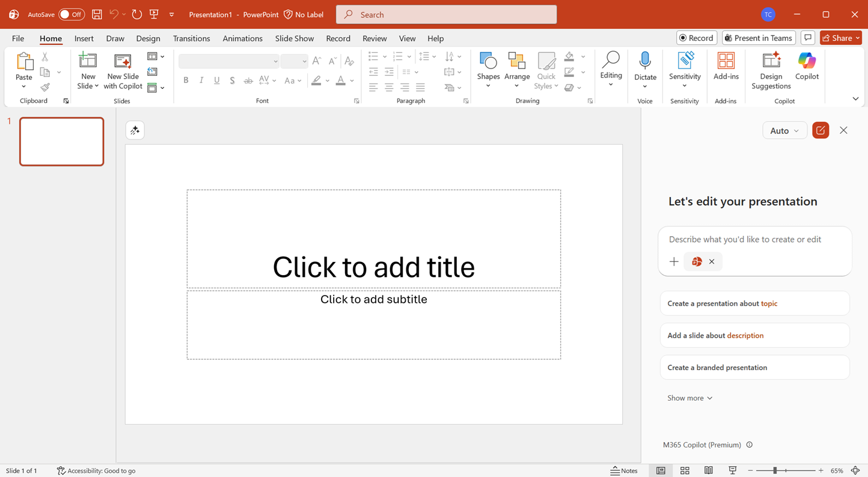
Task: Open the Slide Show menu tab
Action: (x=294, y=38)
